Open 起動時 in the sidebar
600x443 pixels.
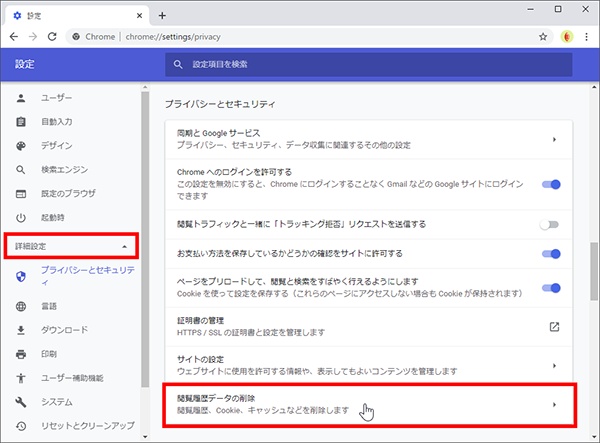(x=53, y=218)
